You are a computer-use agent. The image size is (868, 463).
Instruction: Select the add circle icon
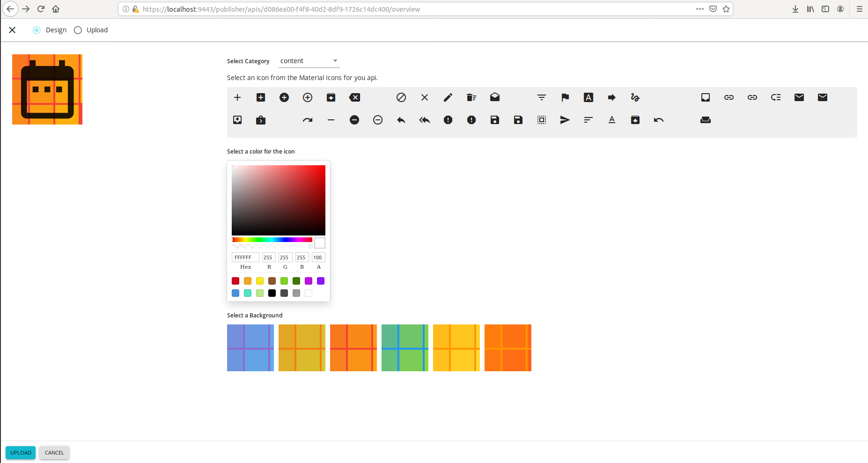tap(284, 97)
